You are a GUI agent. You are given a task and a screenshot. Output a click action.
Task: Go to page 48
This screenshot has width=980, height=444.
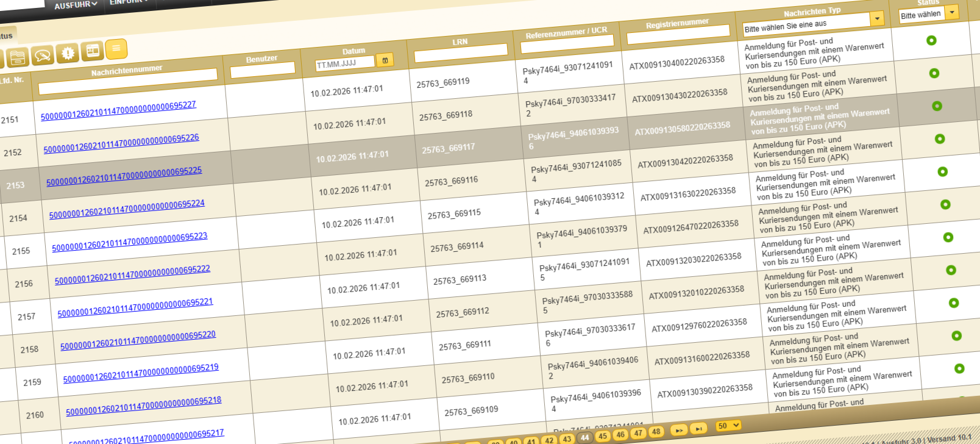coord(656,431)
